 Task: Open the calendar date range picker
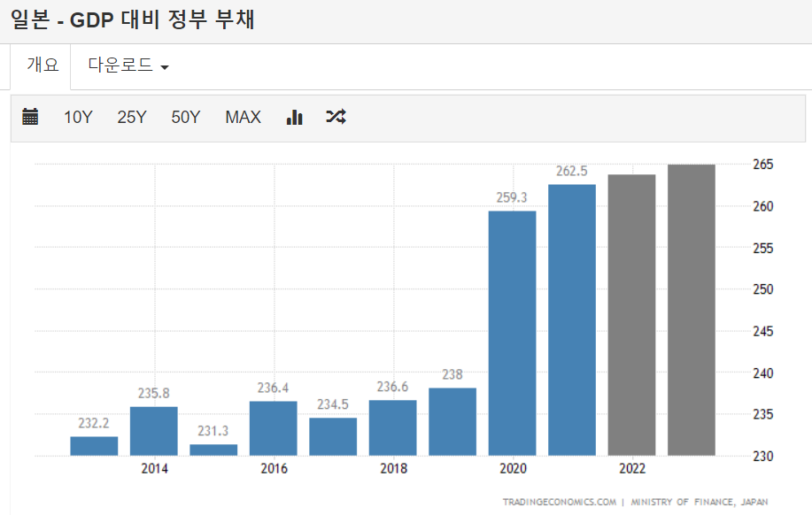click(30, 117)
